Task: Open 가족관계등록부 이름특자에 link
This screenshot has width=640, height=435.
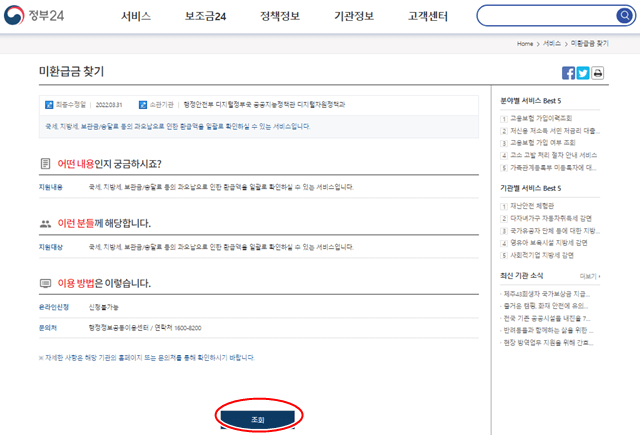Action: pyautogui.click(x=553, y=168)
